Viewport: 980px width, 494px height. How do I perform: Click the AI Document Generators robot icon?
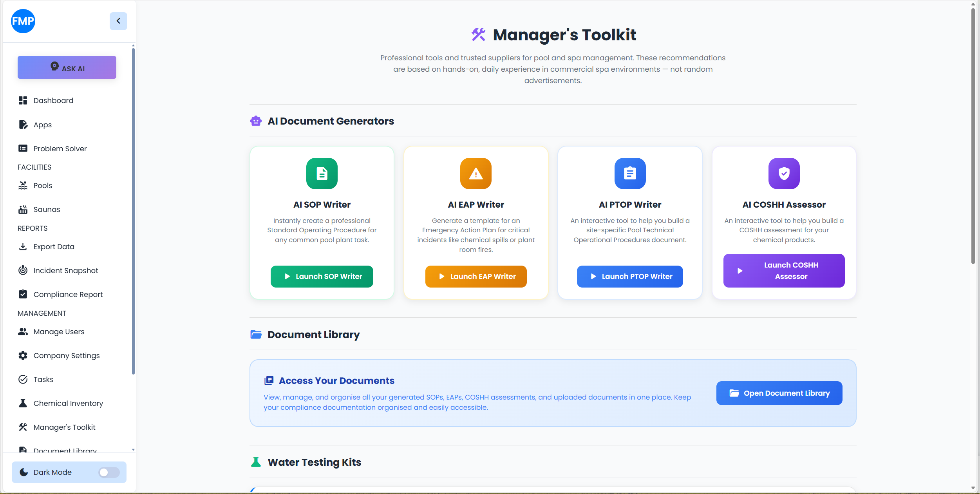coord(256,121)
